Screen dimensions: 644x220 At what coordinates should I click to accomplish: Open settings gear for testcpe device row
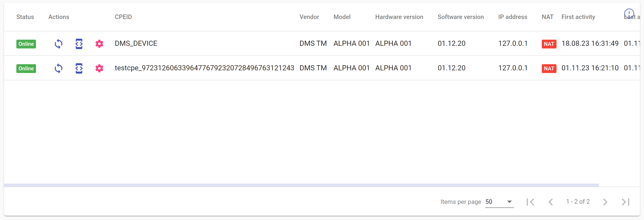pyautogui.click(x=99, y=68)
